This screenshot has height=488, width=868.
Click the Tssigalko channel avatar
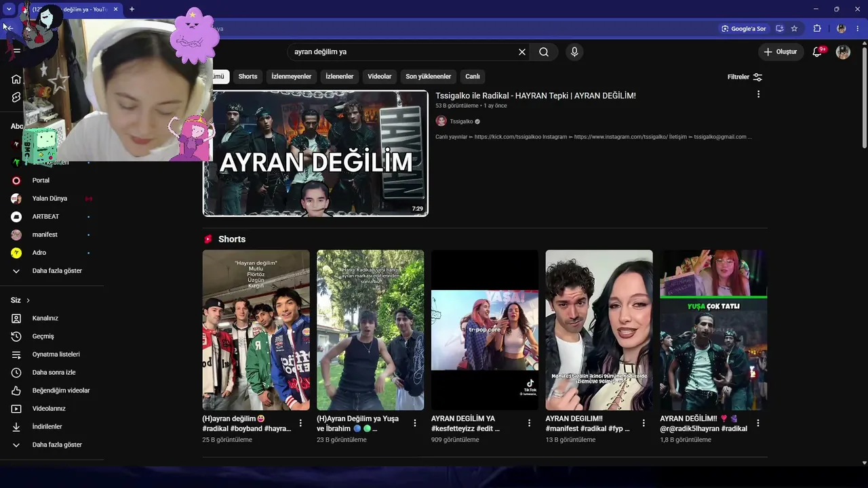(441, 121)
